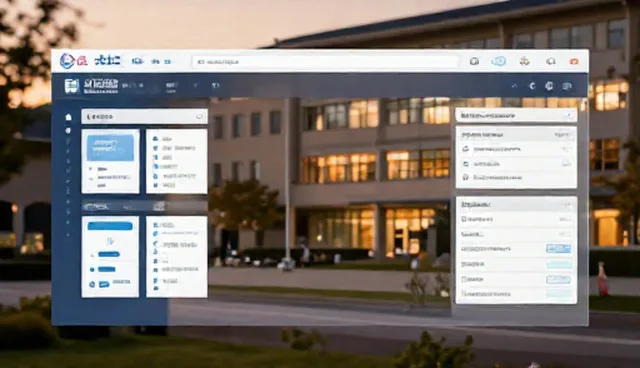
Task: Click the cloud icon in the right panel list
Action: 465,149
